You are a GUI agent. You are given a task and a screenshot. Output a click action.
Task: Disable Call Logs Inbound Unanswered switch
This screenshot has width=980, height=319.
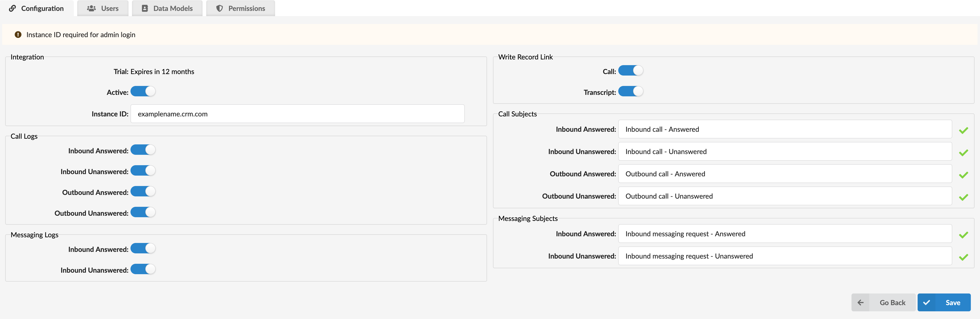click(143, 171)
